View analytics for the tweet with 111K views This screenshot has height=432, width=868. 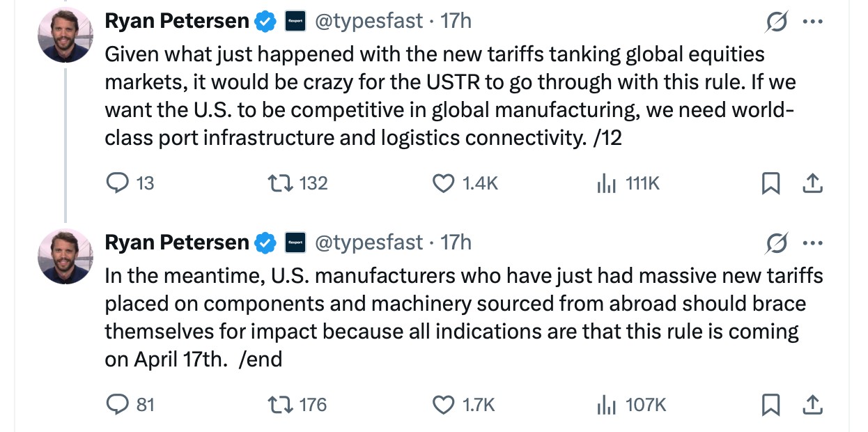pyautogui.click(x=606, y=183)
